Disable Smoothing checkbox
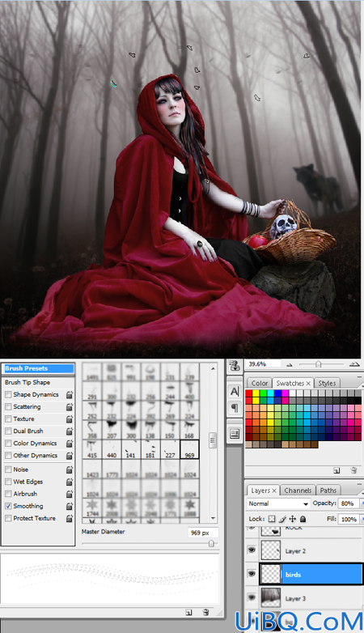364x633 pixels. click(8, 505)
